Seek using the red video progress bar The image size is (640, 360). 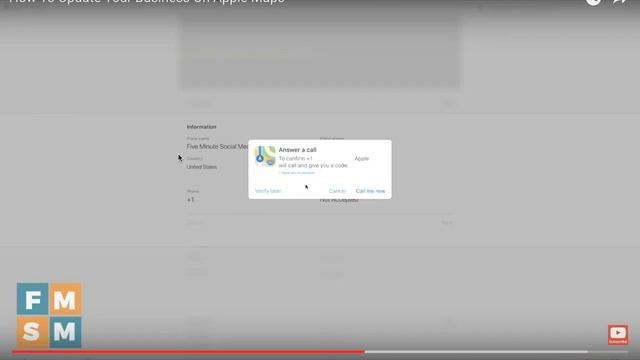coord(320,351)
